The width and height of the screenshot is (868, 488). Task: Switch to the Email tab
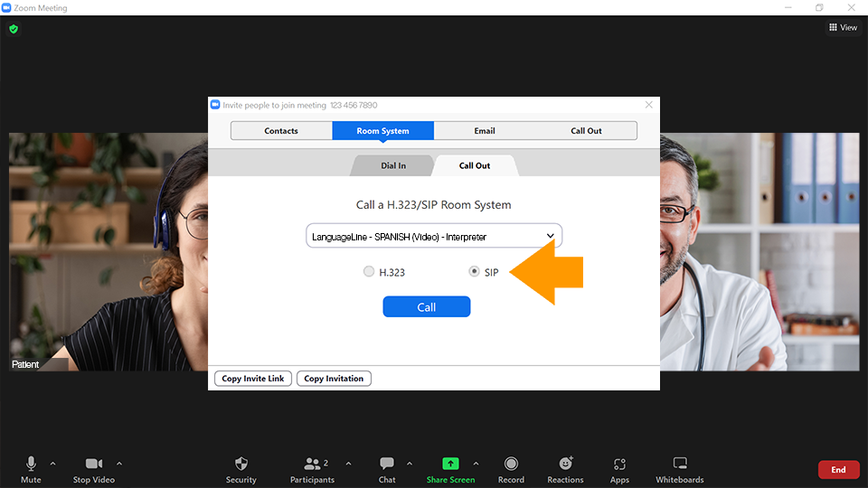[485, 131]
